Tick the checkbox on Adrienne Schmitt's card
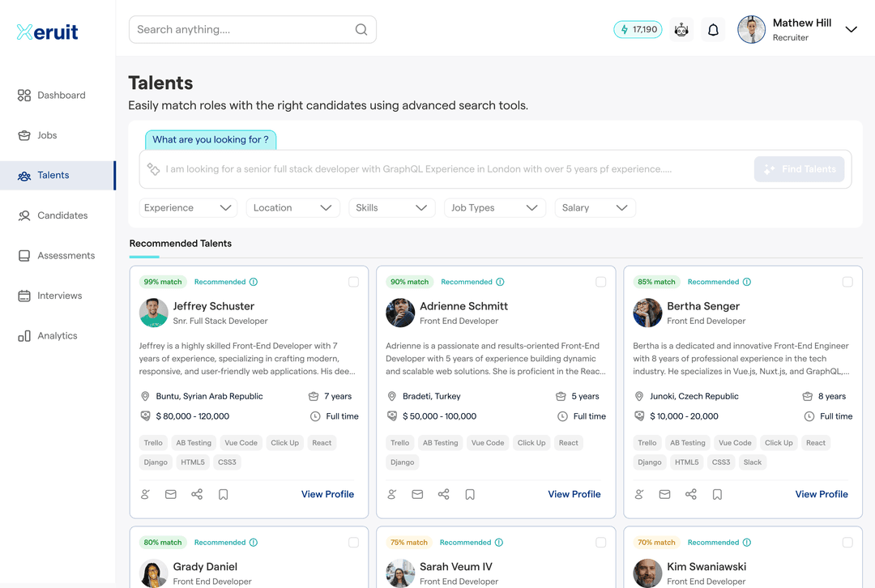 click(x=600, y=282)
